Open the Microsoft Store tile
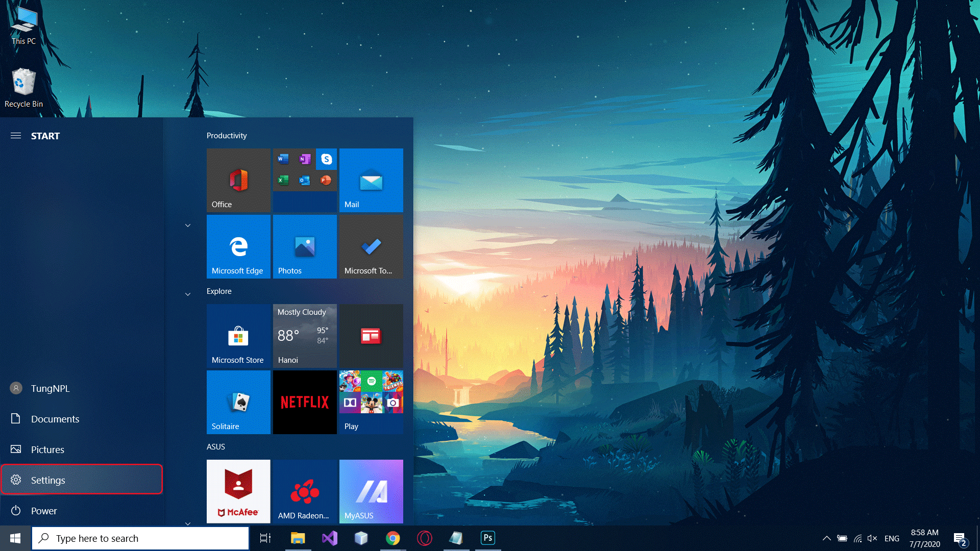This screenshot has width=980, height=551. [x=238, y=336]
